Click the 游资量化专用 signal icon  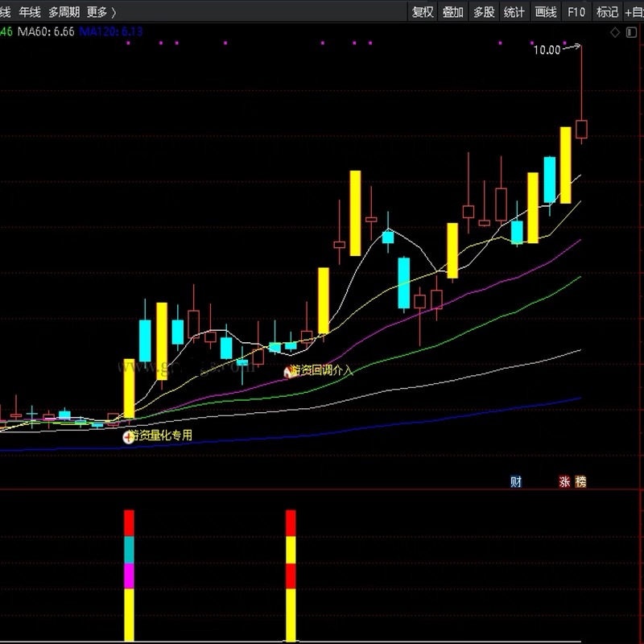(x=128, y=436)
